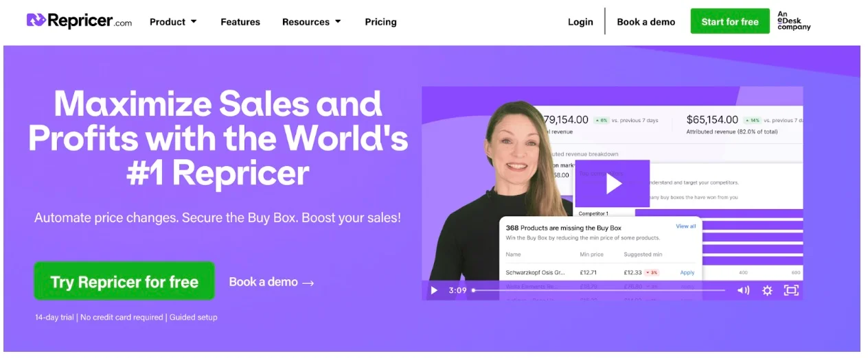The height and width of the screenshot is (358, 868).
Task: Open the Features page
Action: coord(240,22)
